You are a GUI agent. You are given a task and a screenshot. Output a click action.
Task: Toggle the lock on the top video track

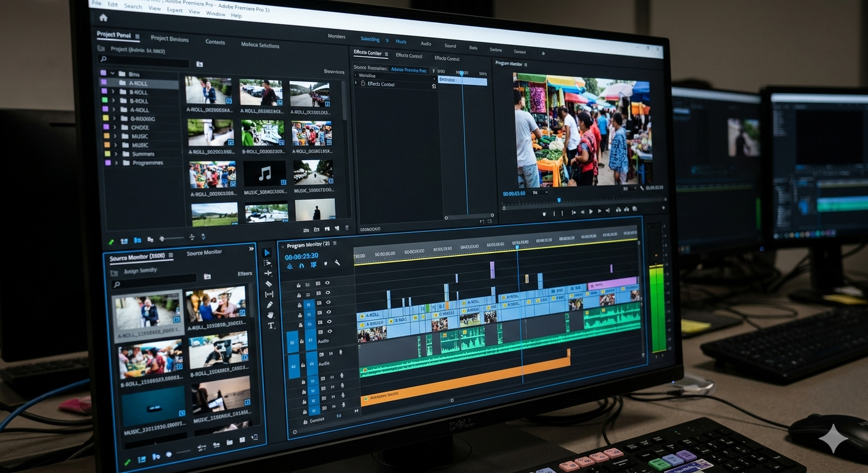coord(298,285)
